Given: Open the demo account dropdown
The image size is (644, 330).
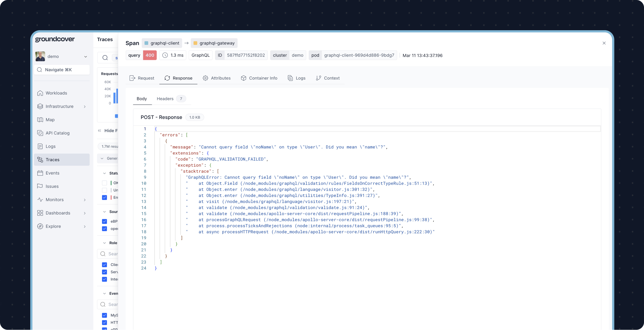Looking at the screenshot, I should click(85, 57).
